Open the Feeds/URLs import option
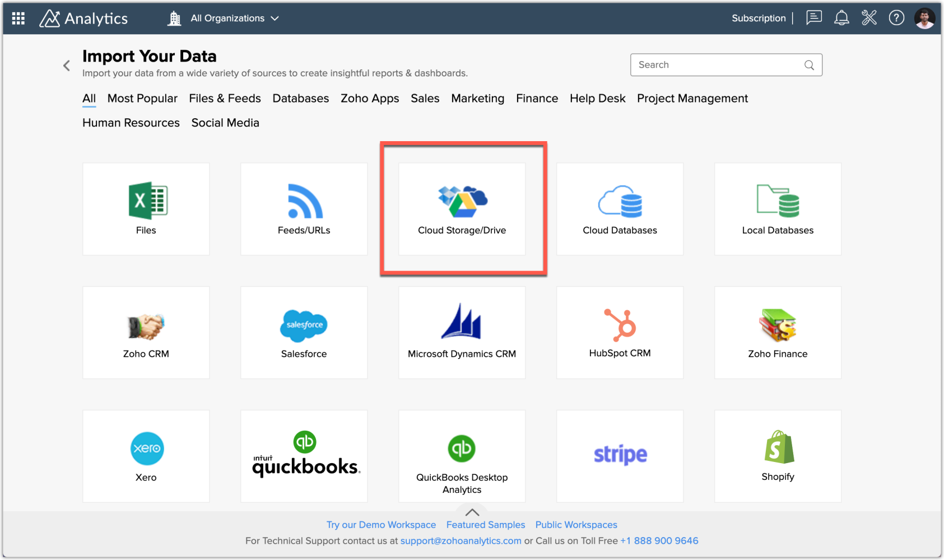Viewport: 944px width, 560px height. [x=304, y=209]
